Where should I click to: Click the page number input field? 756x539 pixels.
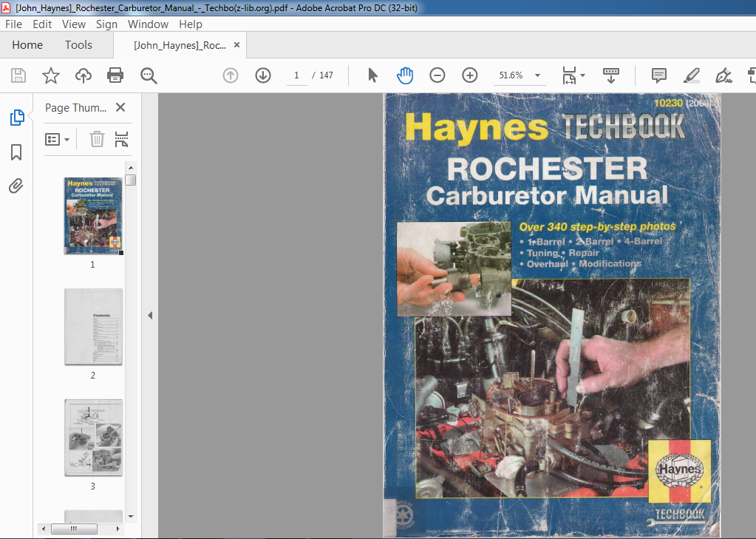(296, 75)
